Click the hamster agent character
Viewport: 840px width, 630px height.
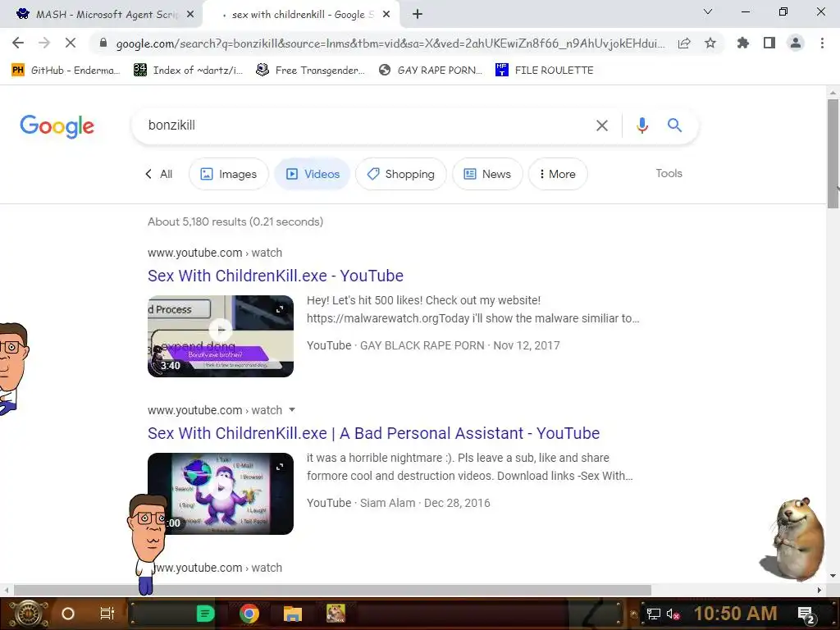coord(794,539)
